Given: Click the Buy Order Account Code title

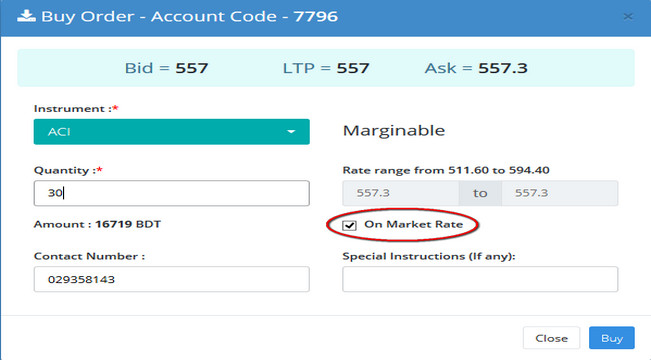Looking at the screenshot, I should point(189,17).
